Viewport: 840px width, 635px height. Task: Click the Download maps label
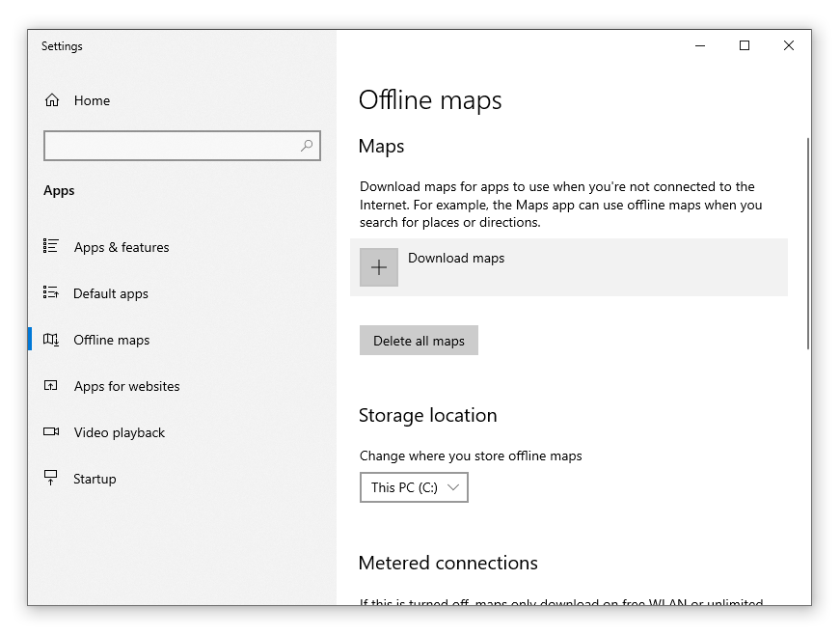pos(456,258)
